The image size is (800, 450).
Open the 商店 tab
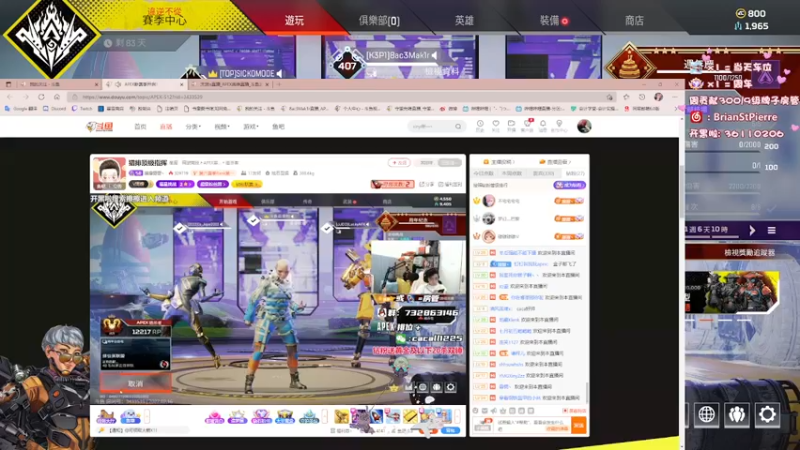(634, 20)
